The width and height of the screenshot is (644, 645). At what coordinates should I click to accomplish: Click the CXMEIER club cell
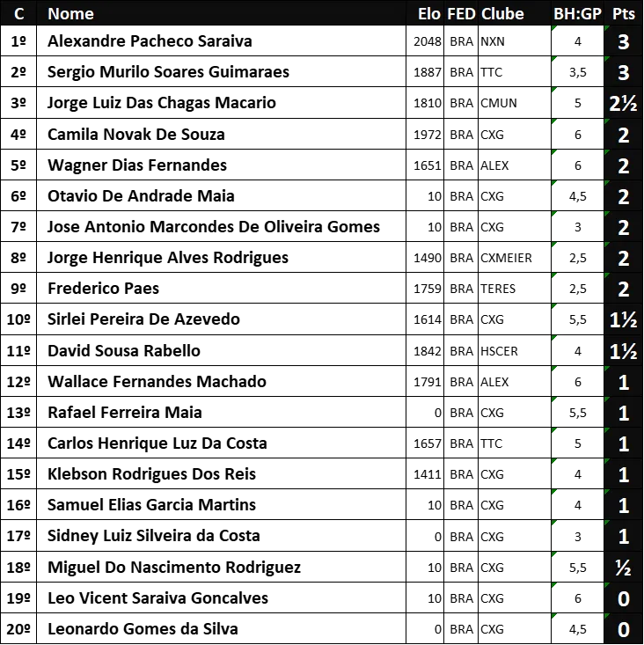[x=515, y=258]
